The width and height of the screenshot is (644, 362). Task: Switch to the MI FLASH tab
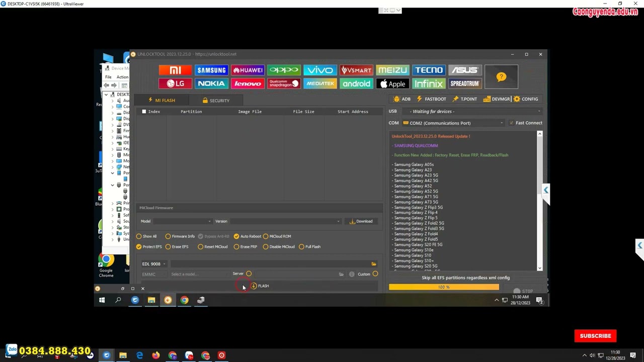pos(162,100)
